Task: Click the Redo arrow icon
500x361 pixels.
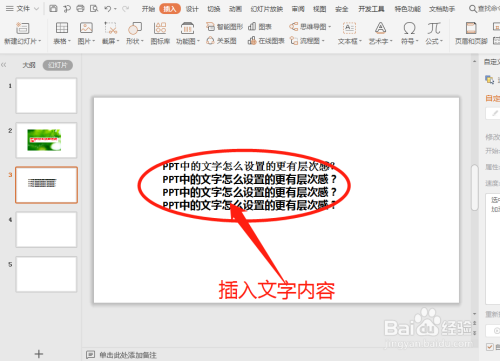Action: tap(126, 9)
